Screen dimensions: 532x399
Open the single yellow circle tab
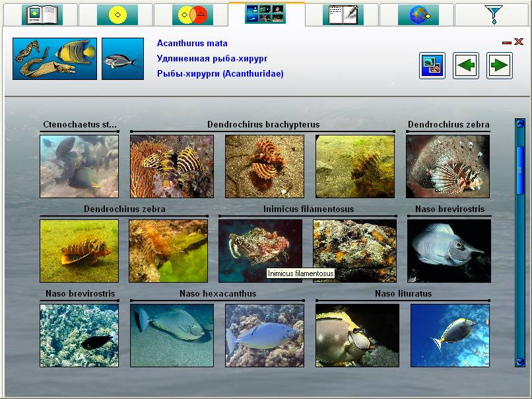(x=117, y=15)
